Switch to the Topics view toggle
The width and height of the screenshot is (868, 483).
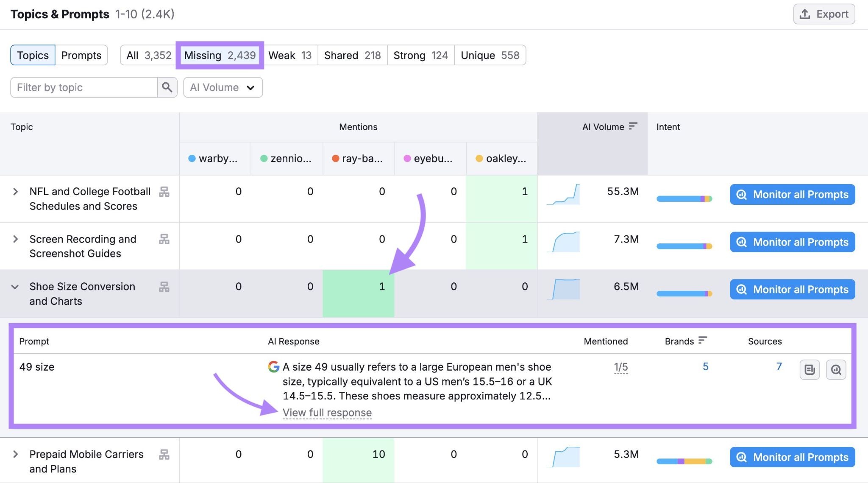point(33,55)
